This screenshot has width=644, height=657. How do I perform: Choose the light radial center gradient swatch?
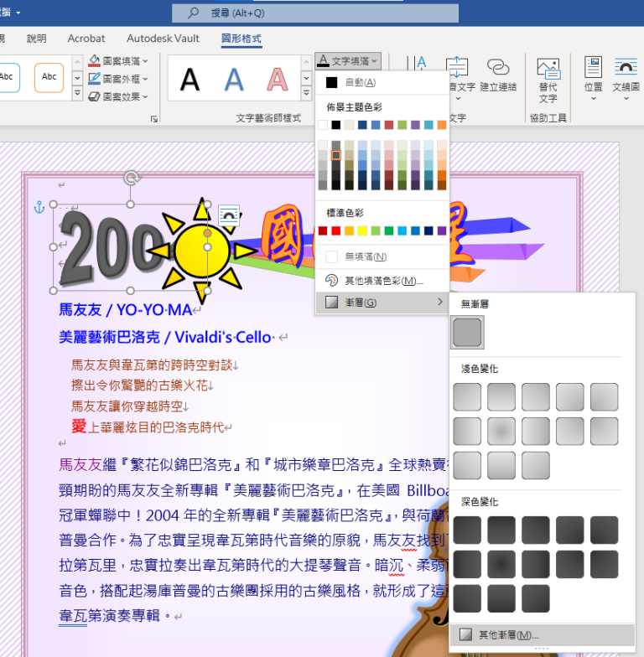click(501, 431)
